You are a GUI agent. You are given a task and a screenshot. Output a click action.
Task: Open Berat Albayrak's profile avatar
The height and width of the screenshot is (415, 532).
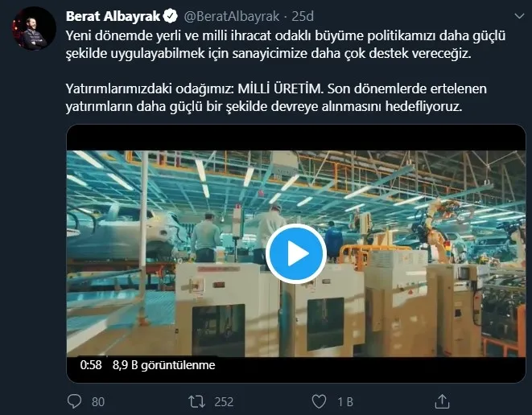(x=34, y=28)
